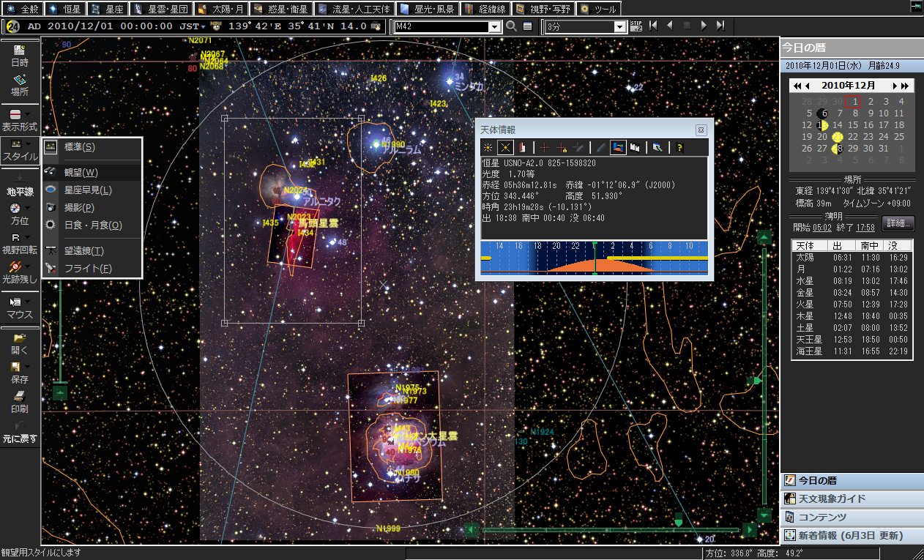Expand the M42 object search dropdown
Viewport: 924px width, 560px height.
[x=493, y=27]
